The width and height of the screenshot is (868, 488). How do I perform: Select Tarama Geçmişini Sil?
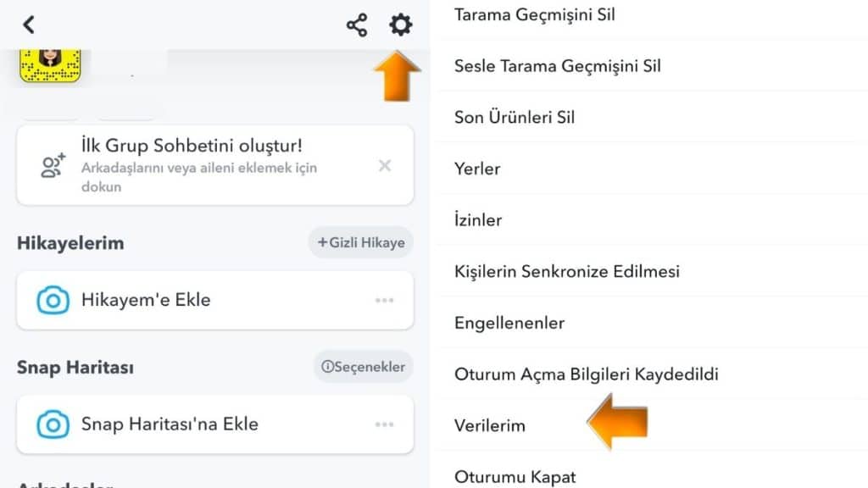(535, 14)
